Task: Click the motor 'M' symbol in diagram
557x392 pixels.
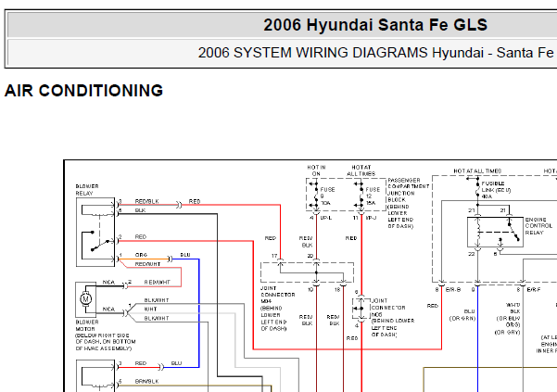Action: coord(85,299)
